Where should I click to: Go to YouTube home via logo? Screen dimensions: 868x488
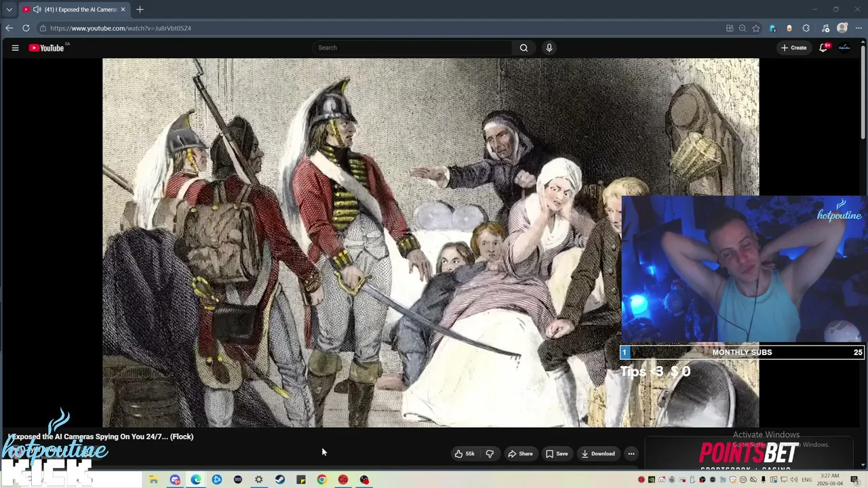point(47,47)
